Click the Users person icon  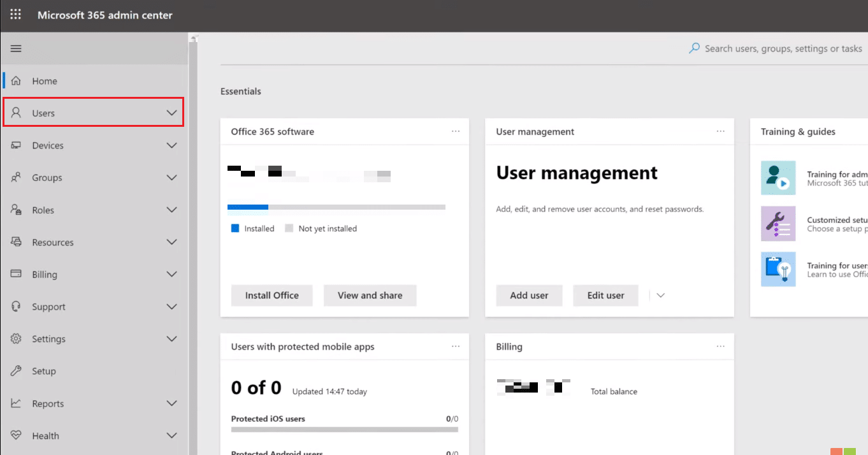coord(17,113)
